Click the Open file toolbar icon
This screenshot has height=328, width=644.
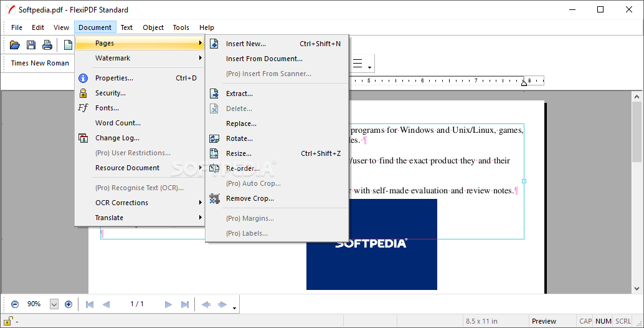coord(15,45)
